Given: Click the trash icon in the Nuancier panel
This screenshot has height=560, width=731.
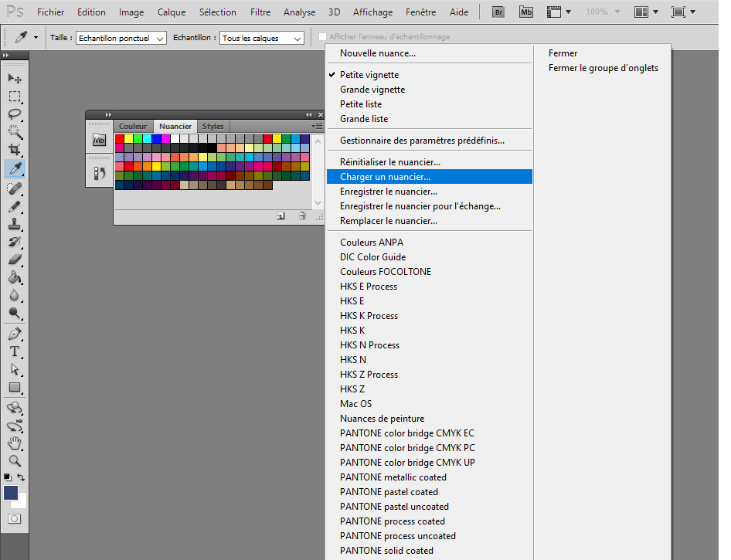Looking at the screenshot, I should 302,216.
